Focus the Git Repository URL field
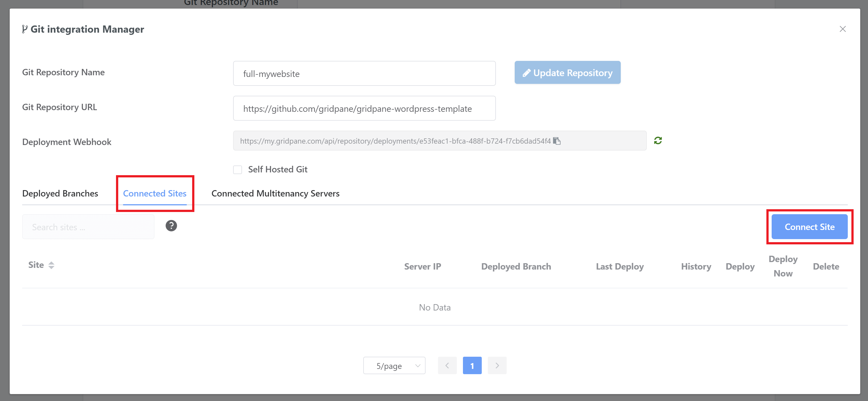 (x=364, y=108)
